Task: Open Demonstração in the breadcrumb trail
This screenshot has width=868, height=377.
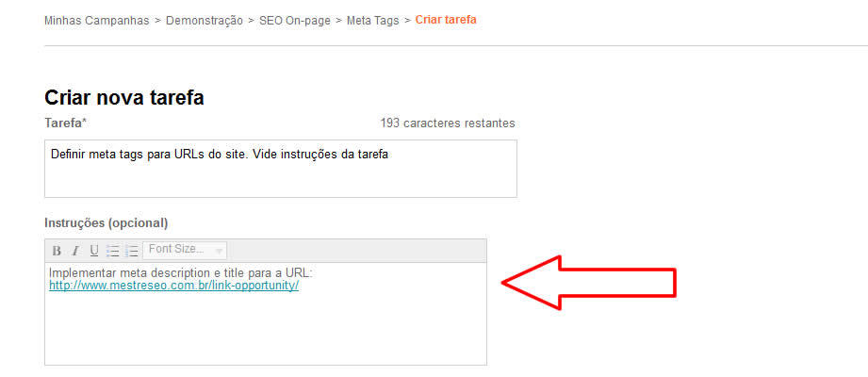Action: (x=205, y=21)
